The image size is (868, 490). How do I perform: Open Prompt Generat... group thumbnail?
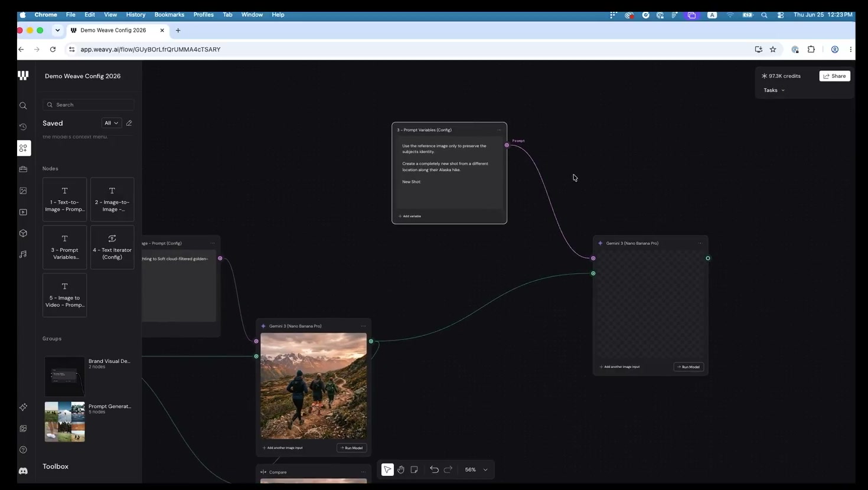(x=64, y=422)
